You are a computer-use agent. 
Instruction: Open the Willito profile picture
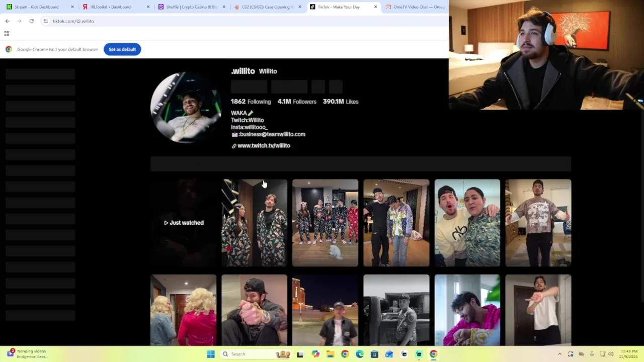(x=186, y=108)
